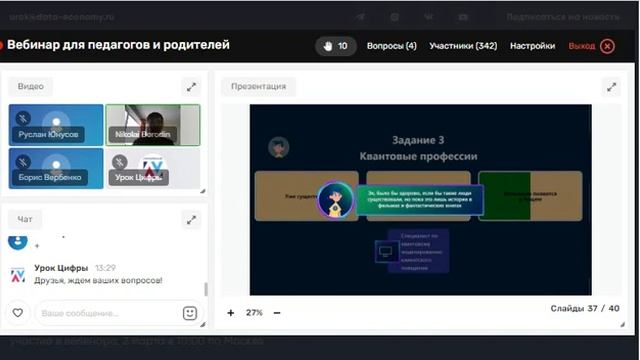Click the chat scrollbar thumb
Screen dimensions: 640x360
(206, 289)
